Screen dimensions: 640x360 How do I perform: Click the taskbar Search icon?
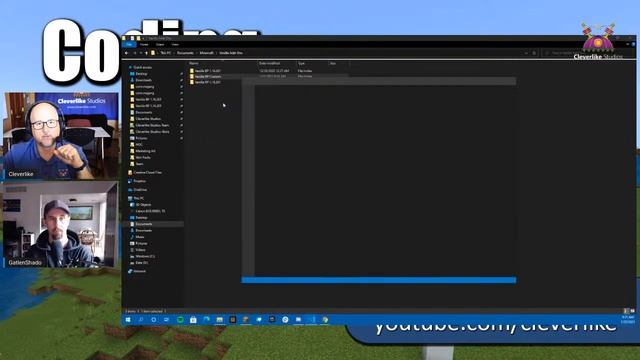coord(141,320)
